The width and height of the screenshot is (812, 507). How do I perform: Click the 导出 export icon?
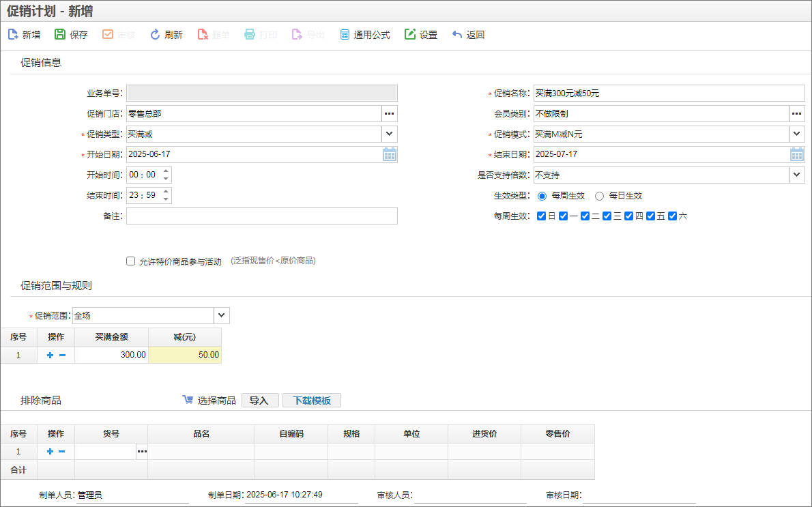coord(297,35)
